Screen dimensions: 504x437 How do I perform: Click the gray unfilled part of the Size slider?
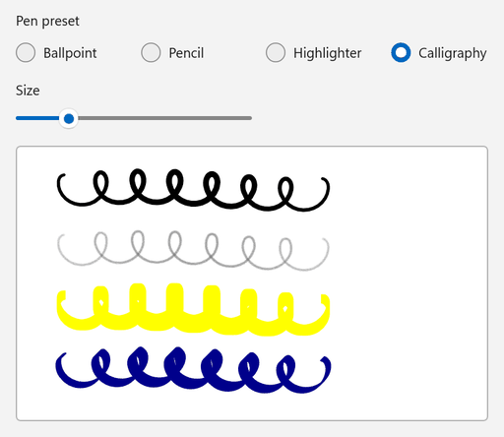[x=164, y=118]
